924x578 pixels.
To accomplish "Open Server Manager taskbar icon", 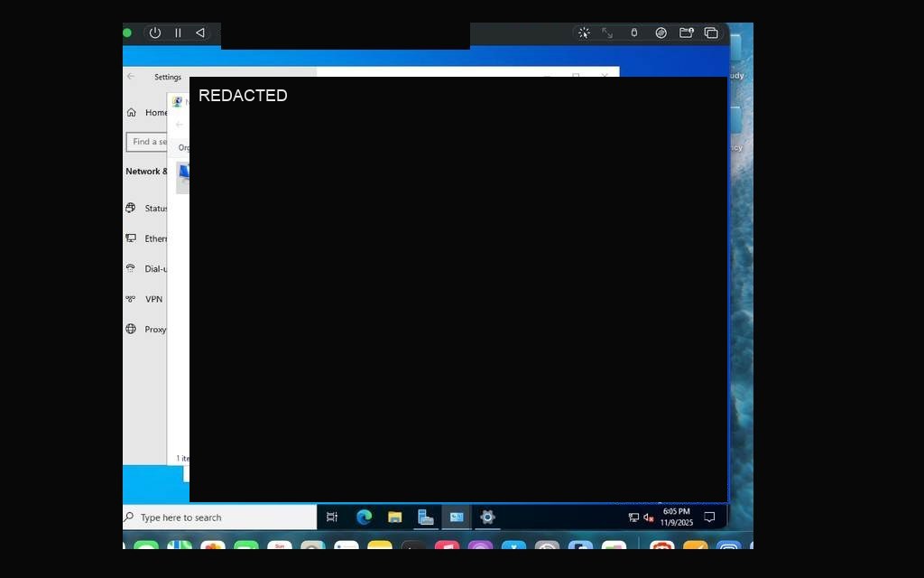I will pyautogui.click(x=426, y=517).
